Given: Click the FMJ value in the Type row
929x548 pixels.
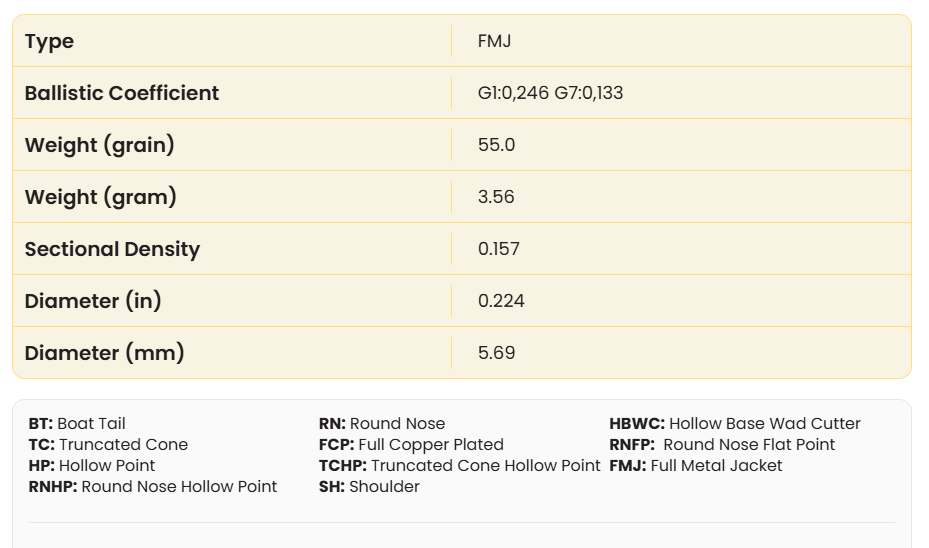Looking at the screenshot, I should coord(495,41).
